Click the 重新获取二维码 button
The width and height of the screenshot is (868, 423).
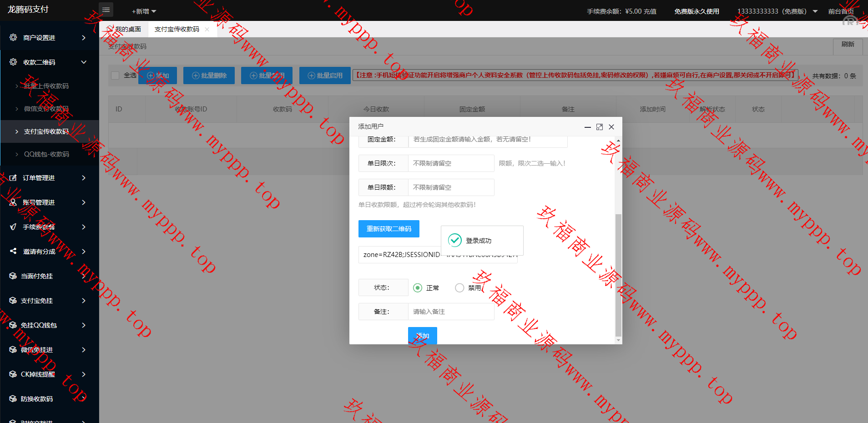tap(389, 229)
